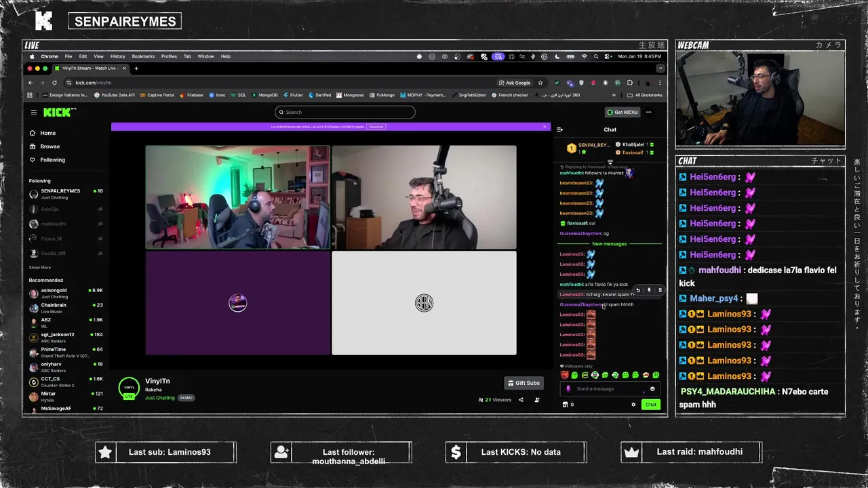Click the green KICK logo
Screen dimensions: 868x488
tap(60, 112)
